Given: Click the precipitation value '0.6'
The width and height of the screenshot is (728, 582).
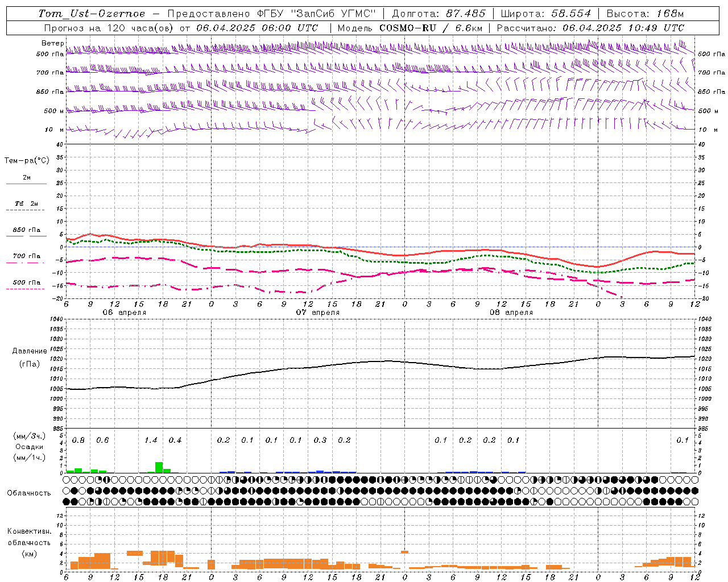Looking at the screenshot, I should pos(102,440).
